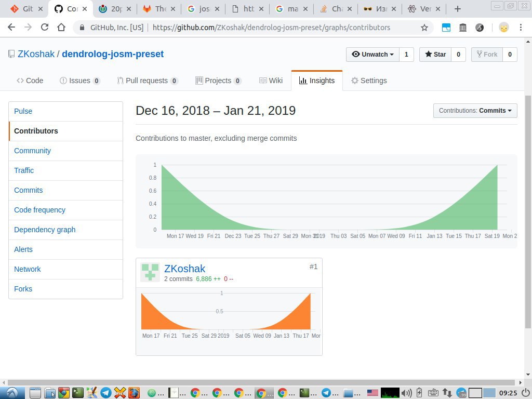Switch to the Code tab
Image resolution: width=532 pixels, height=399 pixels.
tap(30, 81)
